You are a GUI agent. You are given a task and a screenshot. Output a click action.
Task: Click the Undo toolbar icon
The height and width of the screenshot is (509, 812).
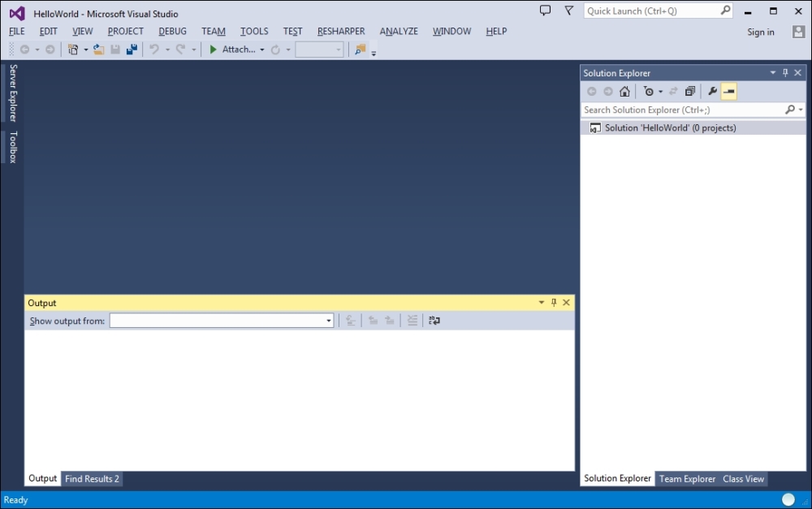(x=154, y=50)
